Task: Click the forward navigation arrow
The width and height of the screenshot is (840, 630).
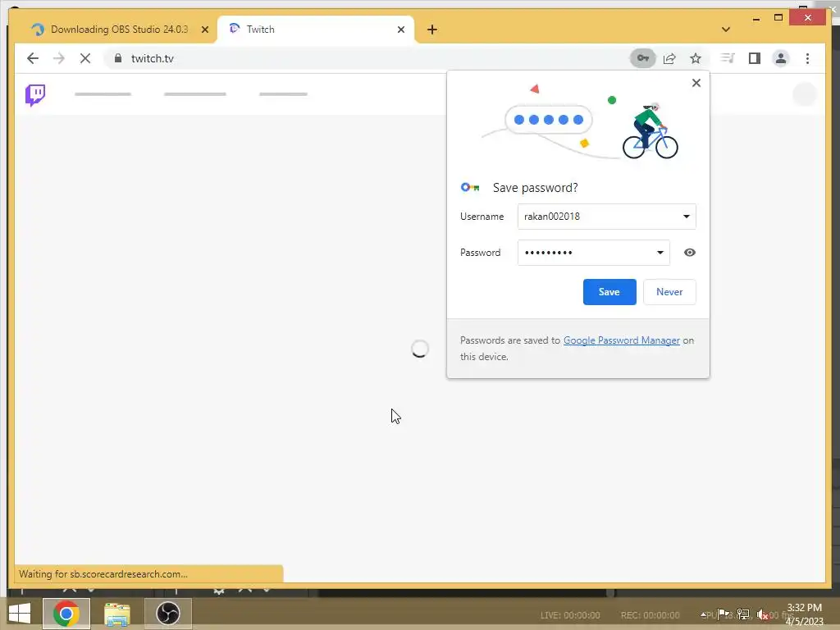Action: 59,58
